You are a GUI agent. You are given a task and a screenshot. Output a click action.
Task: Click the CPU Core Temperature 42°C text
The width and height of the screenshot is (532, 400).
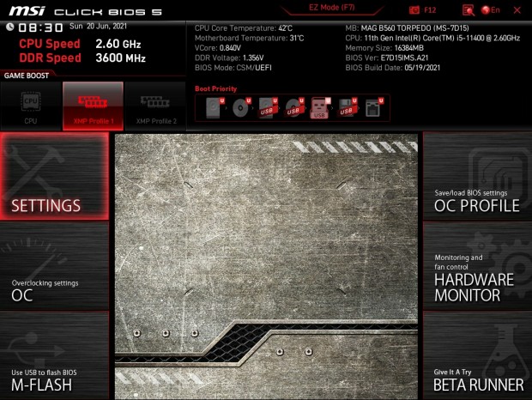click(x=244, y=28)
